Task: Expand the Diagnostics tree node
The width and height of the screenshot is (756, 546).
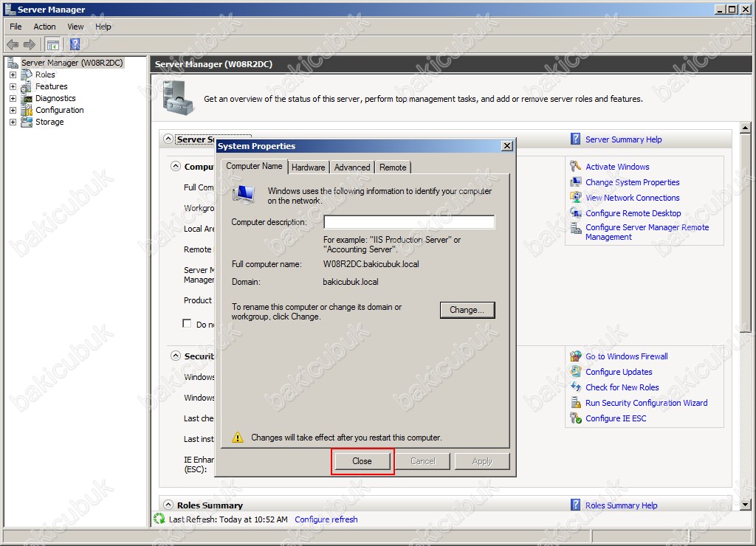Action: (13, 98)
